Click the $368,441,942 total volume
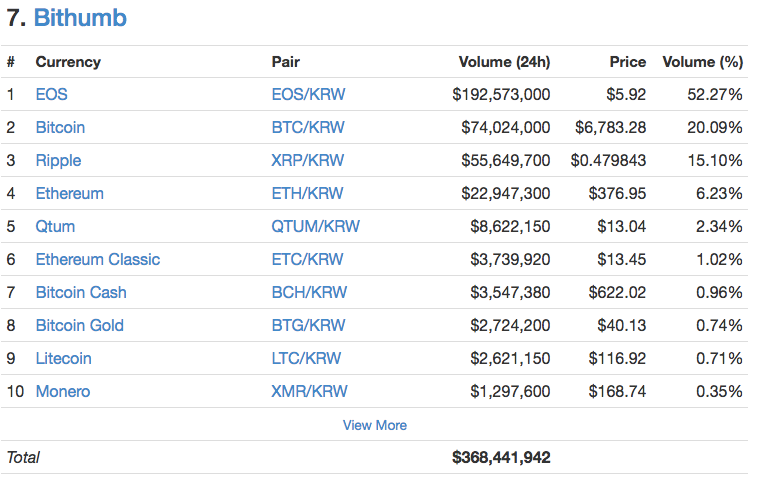The width and height of the screenshot is (759, 481). click(x=501, y=457)
